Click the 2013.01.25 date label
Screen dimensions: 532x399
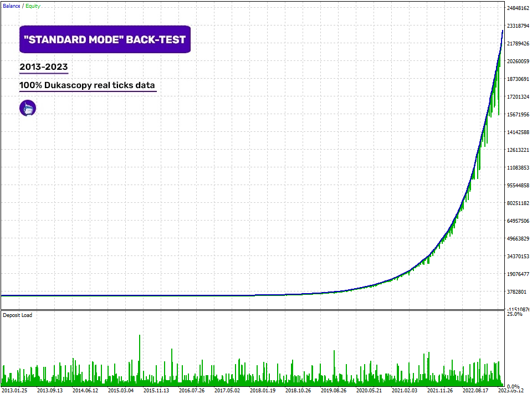pos(14,390)
